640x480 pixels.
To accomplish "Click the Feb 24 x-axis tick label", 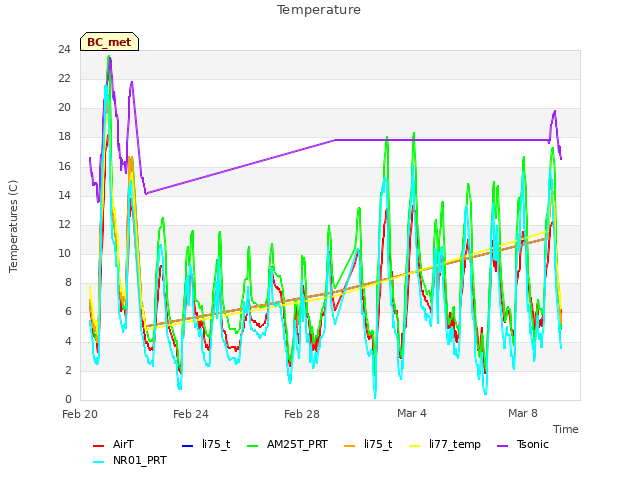I will click(191, 414).
